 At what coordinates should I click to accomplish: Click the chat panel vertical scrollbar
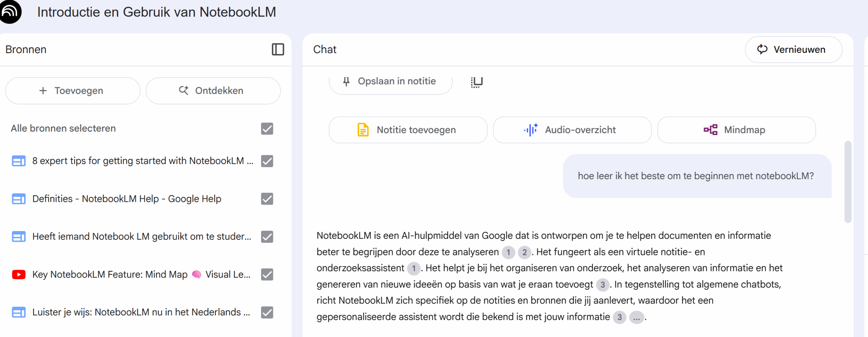[x=848, y=182]
